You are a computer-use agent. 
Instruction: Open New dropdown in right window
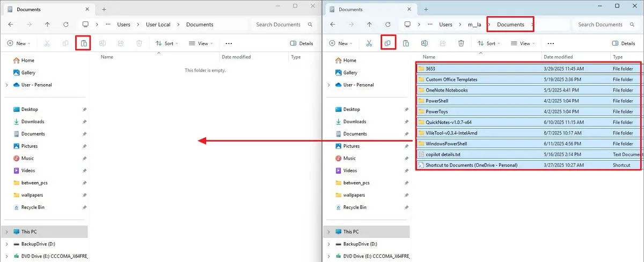click(x=341, y=43)
